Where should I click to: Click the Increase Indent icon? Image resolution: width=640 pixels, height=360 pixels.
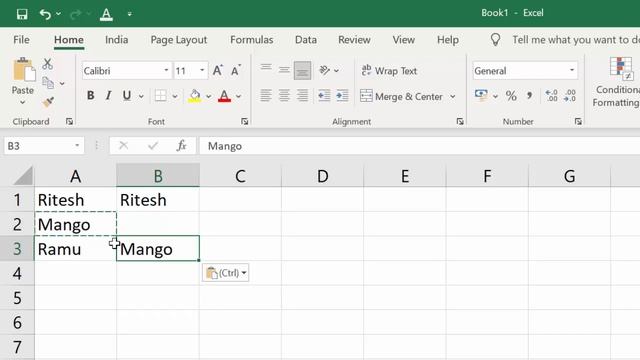[342, 96]
